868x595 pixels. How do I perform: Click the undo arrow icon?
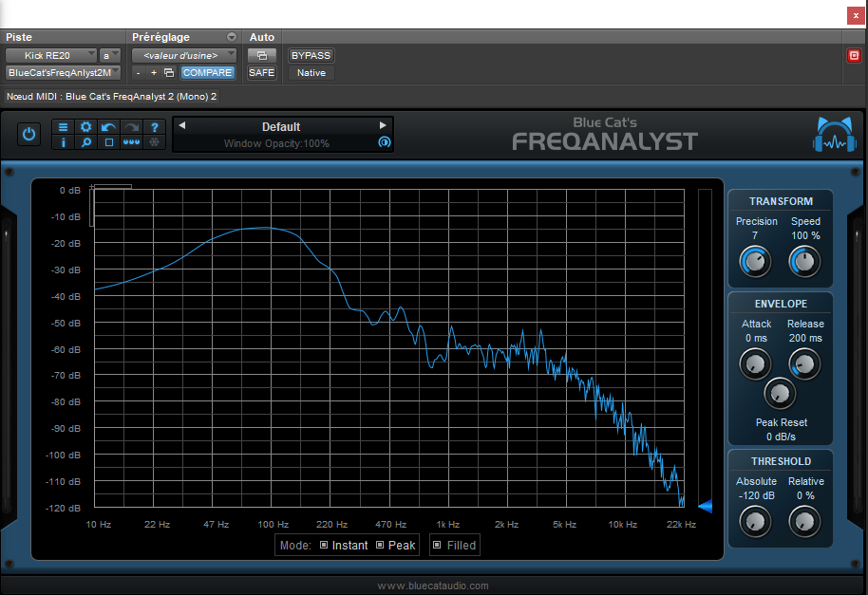click(x=108, y=126)
